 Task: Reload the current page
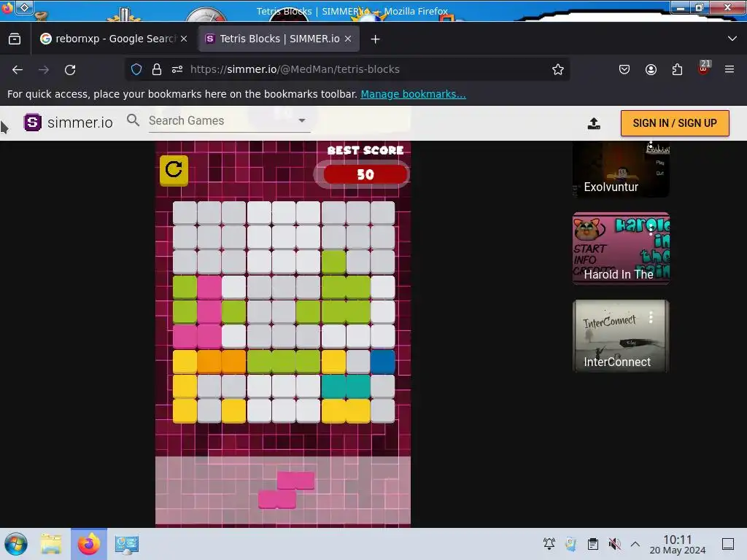tap(70, 69)
